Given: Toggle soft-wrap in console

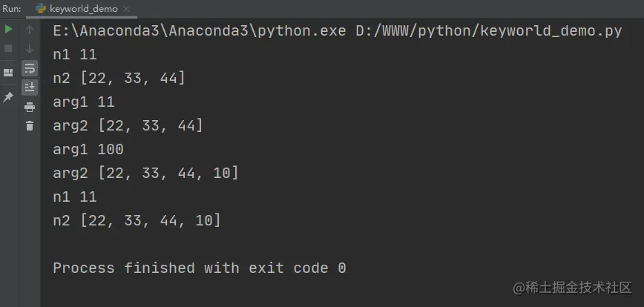Looking at the screenshot, I should [30, 68].
